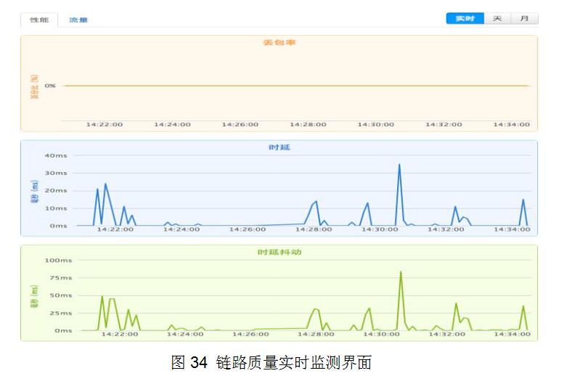Click the orange 0% packet loss line
Image resolution: width=588 pixels, height=384 pixels.
[290, 86]
